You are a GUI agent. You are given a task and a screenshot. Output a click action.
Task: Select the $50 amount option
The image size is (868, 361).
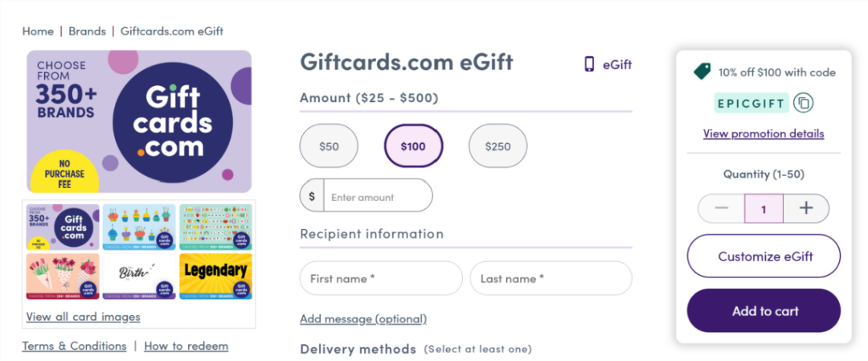(329, 146)
